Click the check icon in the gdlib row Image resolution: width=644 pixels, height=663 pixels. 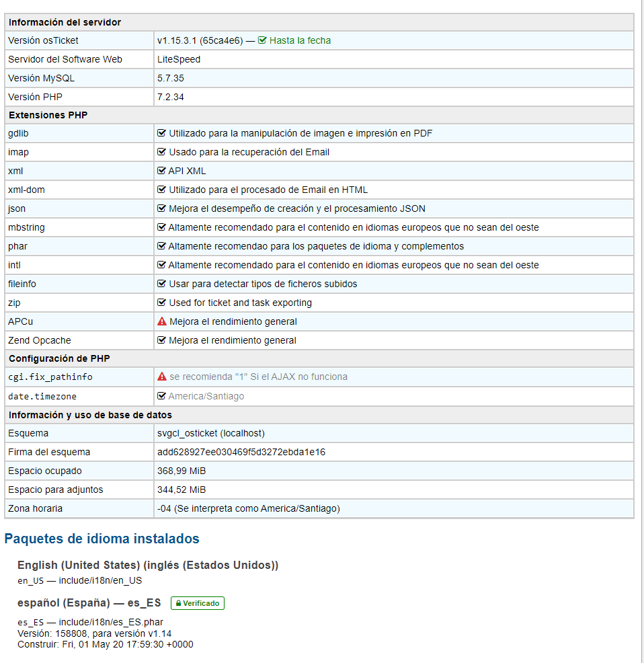pos(161,133)
